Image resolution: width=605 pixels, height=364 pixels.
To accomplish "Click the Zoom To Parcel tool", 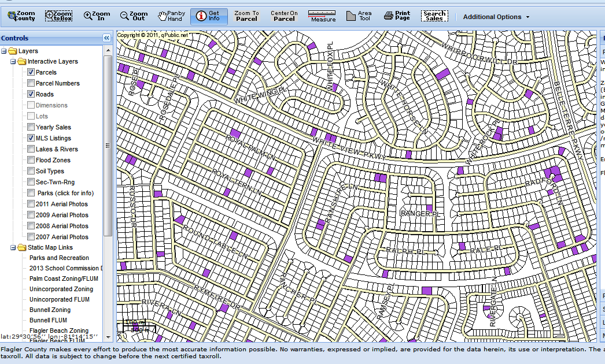I will tap(246, 14).
